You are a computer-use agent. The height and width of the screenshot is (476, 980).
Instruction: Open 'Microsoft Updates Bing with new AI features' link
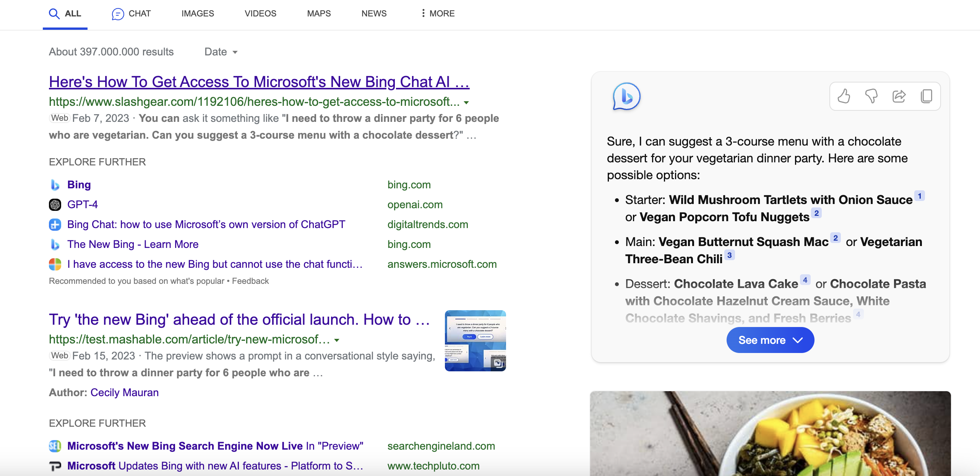[215, 466]
